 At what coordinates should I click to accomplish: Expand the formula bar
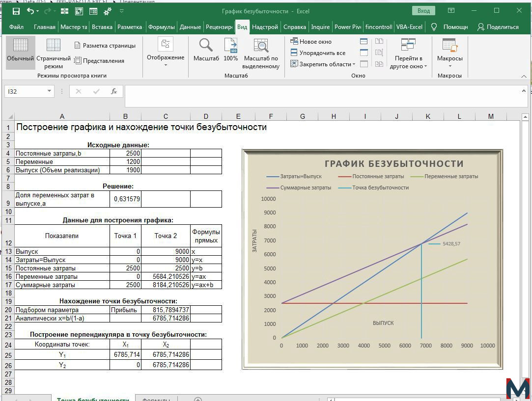pos(524,91)
